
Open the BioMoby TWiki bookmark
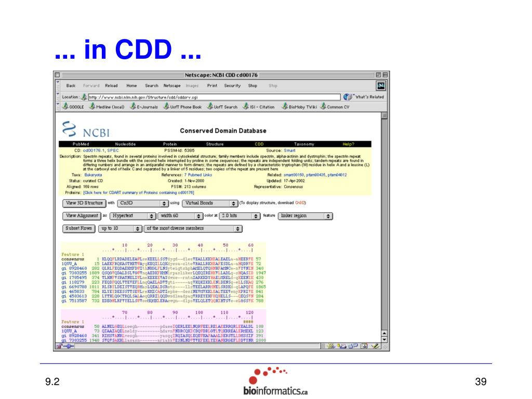click(300, 107)
